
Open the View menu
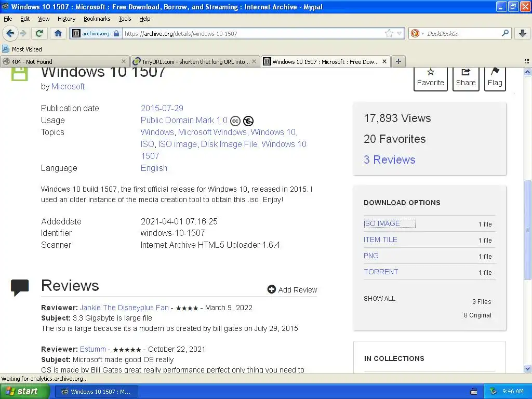44,19
